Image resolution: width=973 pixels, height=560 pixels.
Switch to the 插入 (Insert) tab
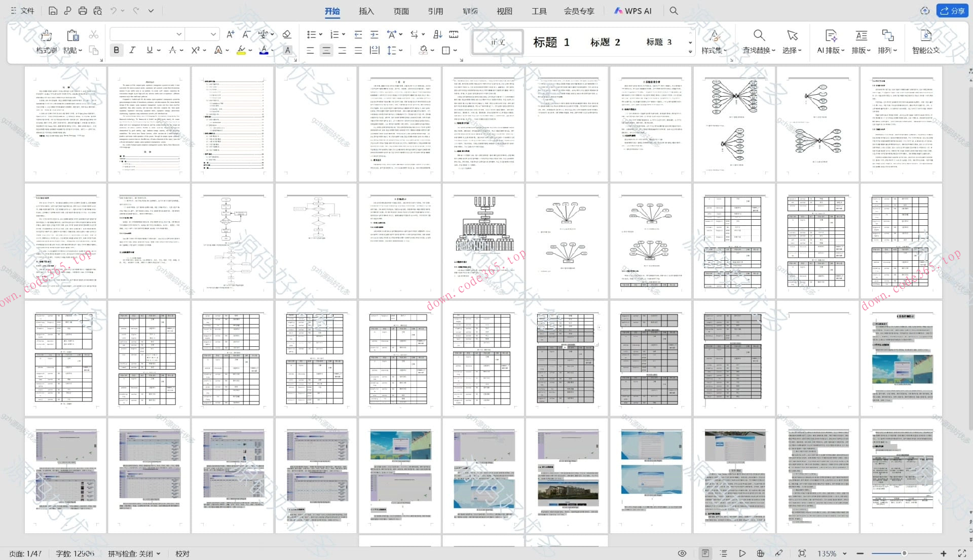tap(366, 11)
